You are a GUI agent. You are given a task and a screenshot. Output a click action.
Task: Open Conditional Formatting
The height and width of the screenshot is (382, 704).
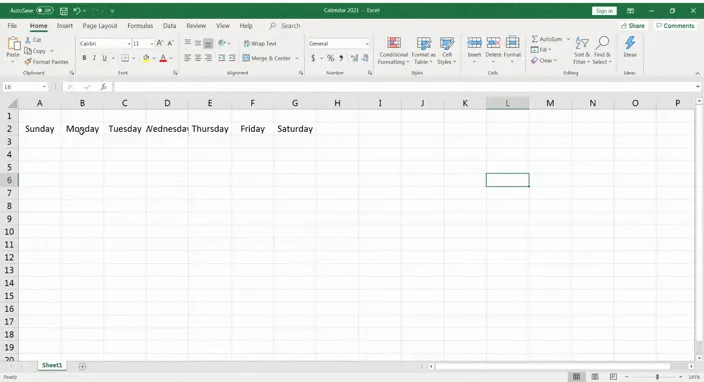(393, 51)
